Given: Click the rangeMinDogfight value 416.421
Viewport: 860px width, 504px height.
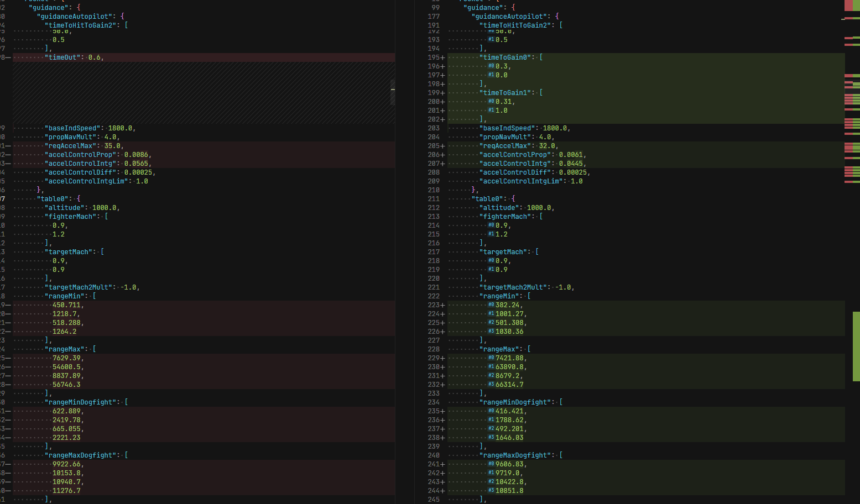Looking at the screenshot, I should (x=509, y=411).
